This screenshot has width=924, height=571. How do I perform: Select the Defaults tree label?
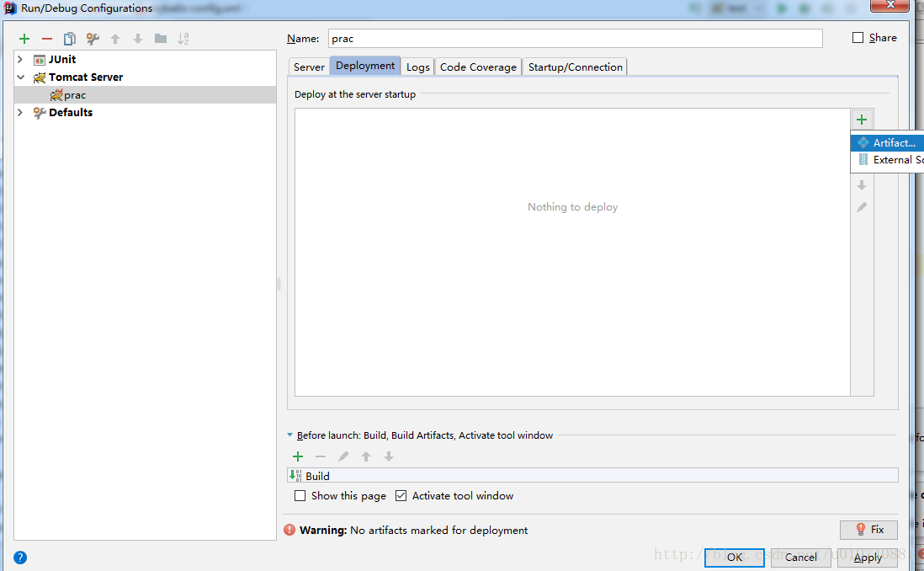[71, 113]
